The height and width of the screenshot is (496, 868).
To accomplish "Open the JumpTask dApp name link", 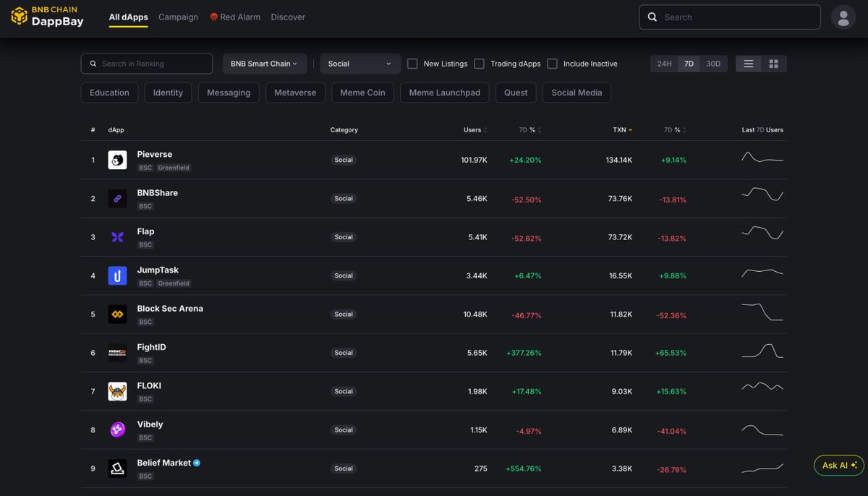I will pyautogui.click(x=158, y=270).
